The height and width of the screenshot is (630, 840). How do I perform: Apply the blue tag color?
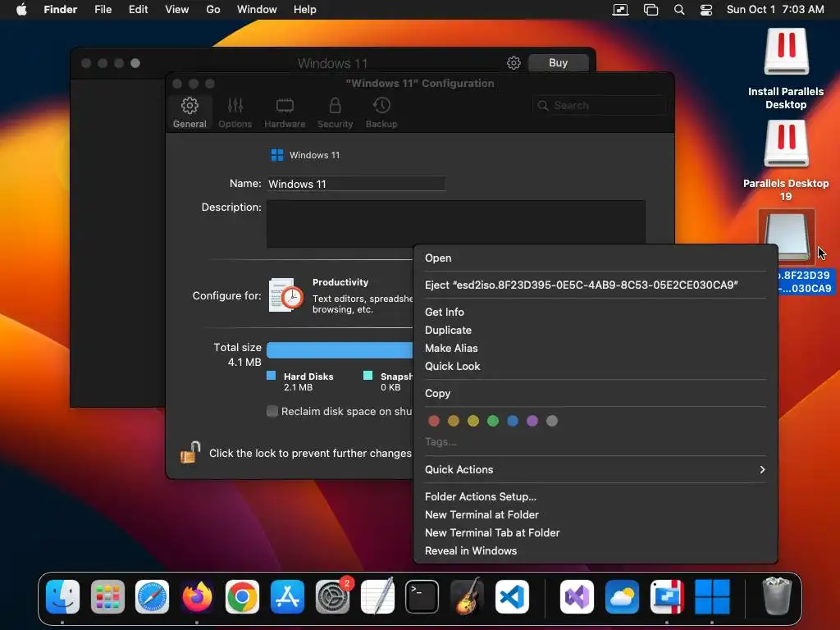pos(513,421)
